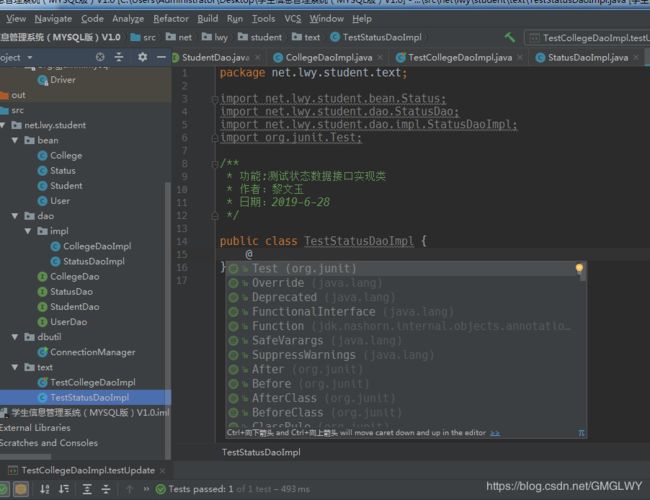650x500 pixels.
Task: Select CollegeDaoImpl in project tree
Action: 91,246
